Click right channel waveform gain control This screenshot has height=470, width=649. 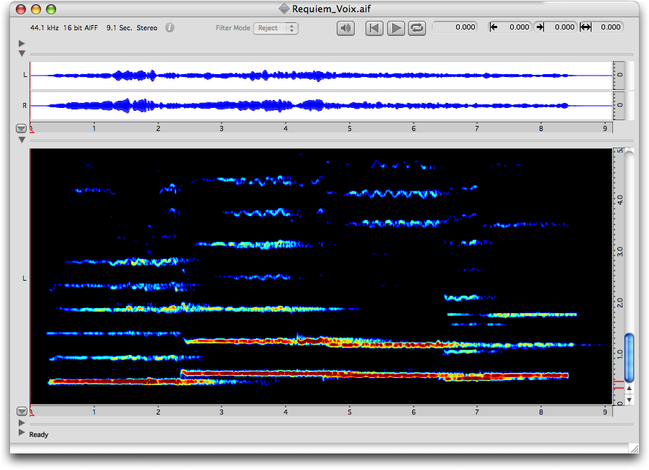[620, 105]
